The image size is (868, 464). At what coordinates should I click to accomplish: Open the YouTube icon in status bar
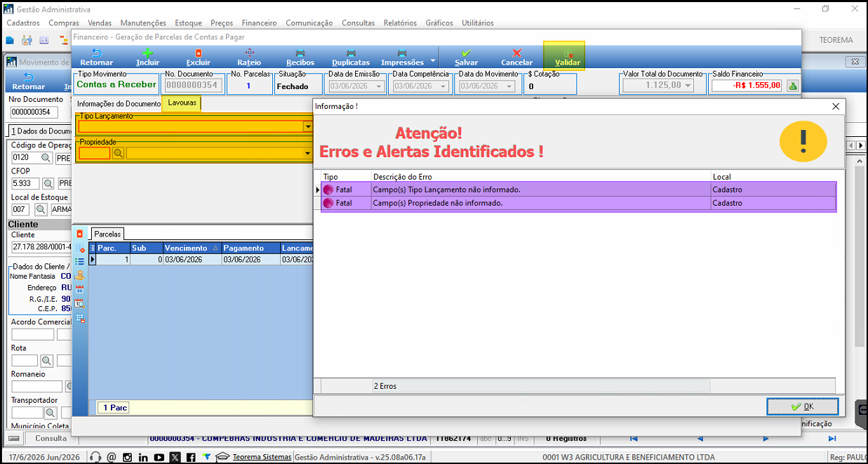coord(159,457)
